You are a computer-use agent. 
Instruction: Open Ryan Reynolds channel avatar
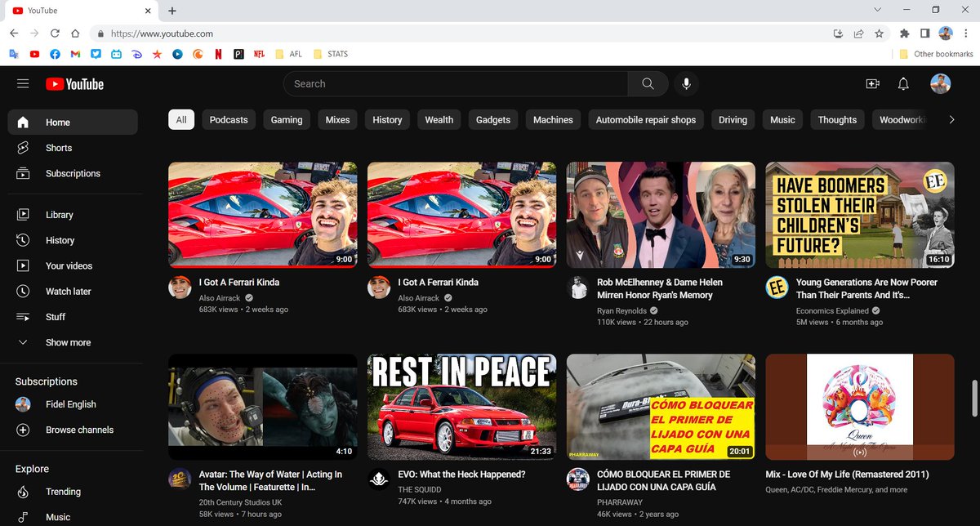[578, 288]
